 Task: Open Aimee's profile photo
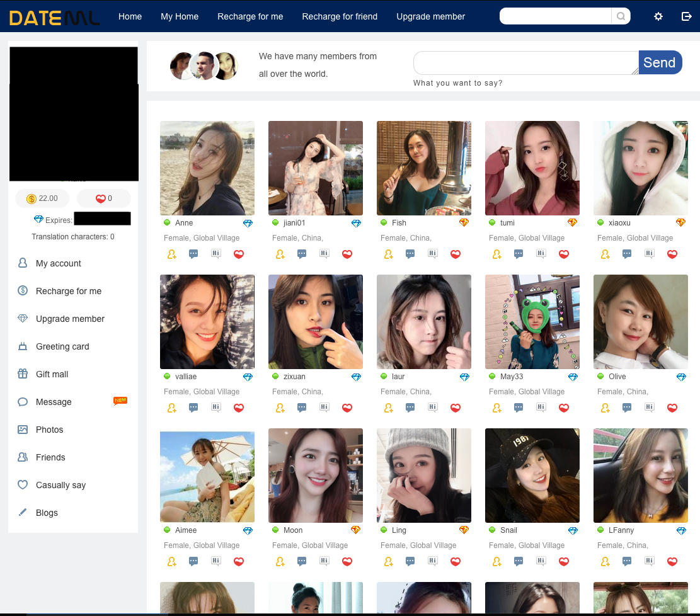click(x=207, y=476)
